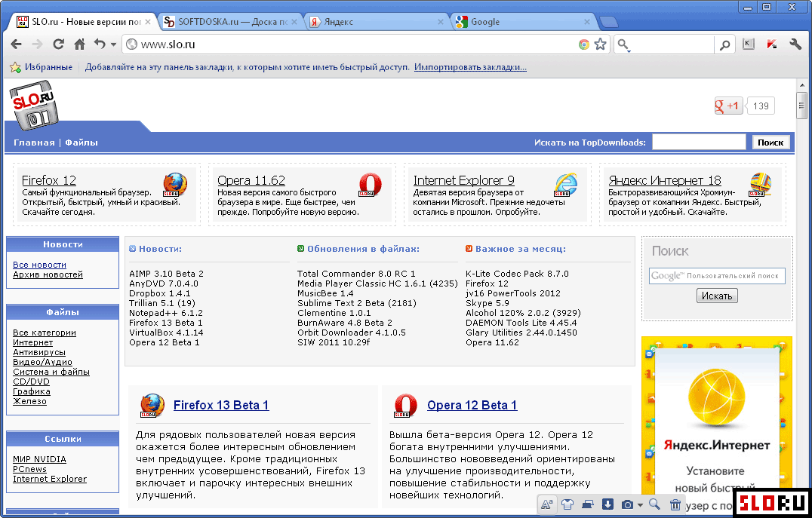Viewport: 812px width, 518px height.
Task: Click the Яндекс Интернет 18 banner icon
Action: pyautogui.click(x=761, y=185)
